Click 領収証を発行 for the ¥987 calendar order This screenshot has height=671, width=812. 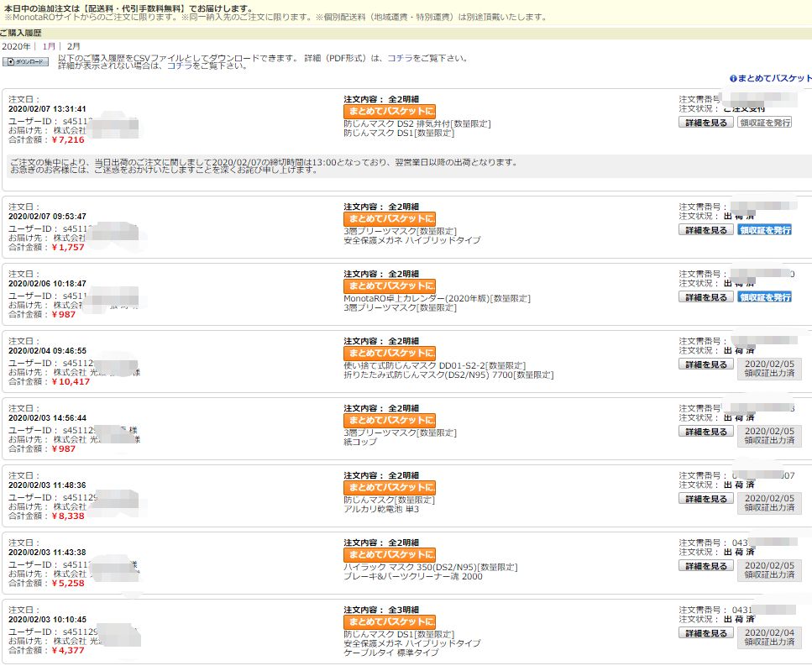click(x=764, y=297)
